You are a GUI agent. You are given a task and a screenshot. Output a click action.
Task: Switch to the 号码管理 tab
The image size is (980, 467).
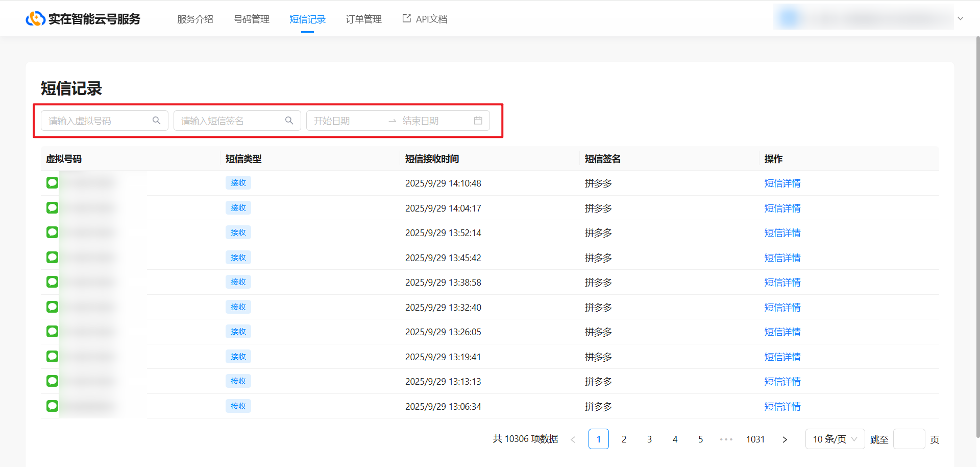click(x=251, y=19)
